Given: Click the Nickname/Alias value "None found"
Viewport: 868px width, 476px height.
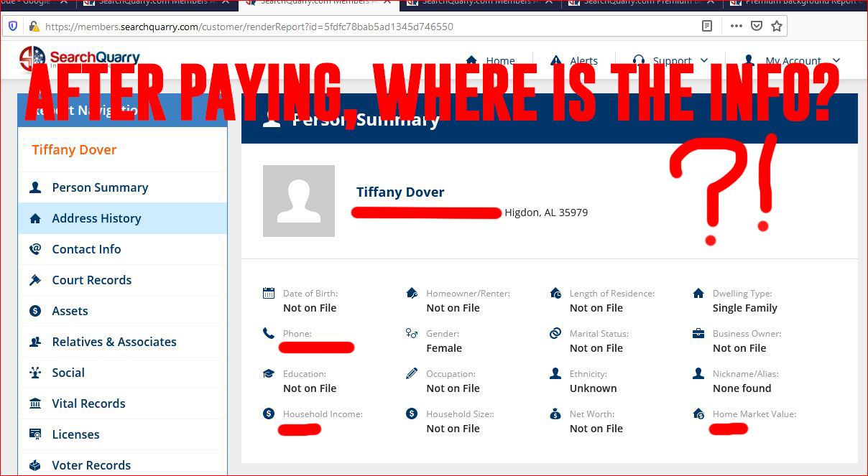Looking at the screenshot, I should coord(742,388).
